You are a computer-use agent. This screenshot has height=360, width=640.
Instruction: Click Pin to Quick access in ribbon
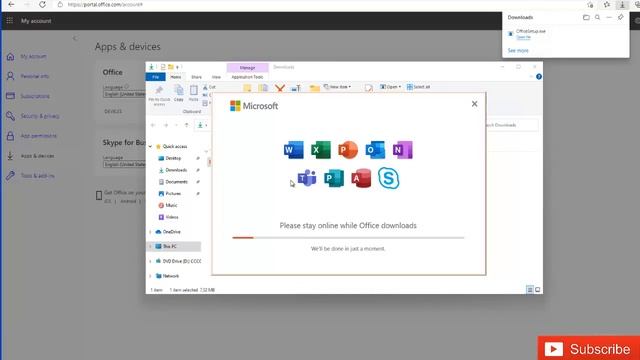click(159, 96)
